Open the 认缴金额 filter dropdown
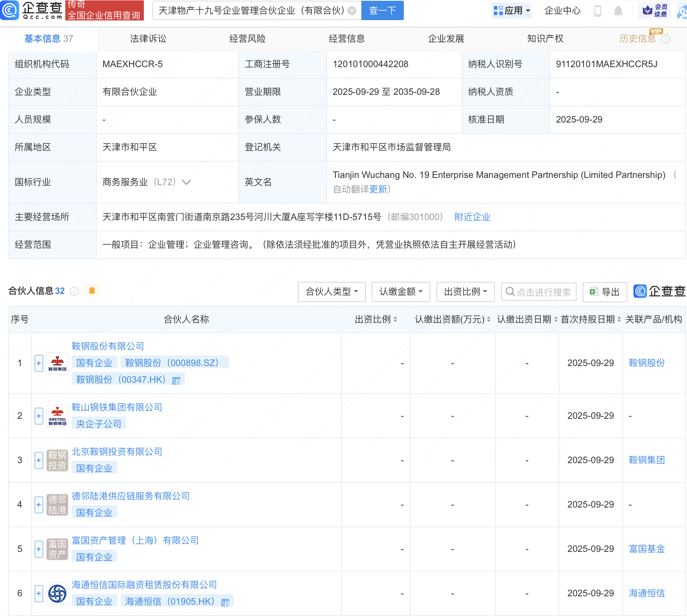Screen dimensions: 687x616 pyautogui.click(x=401, y=292)
